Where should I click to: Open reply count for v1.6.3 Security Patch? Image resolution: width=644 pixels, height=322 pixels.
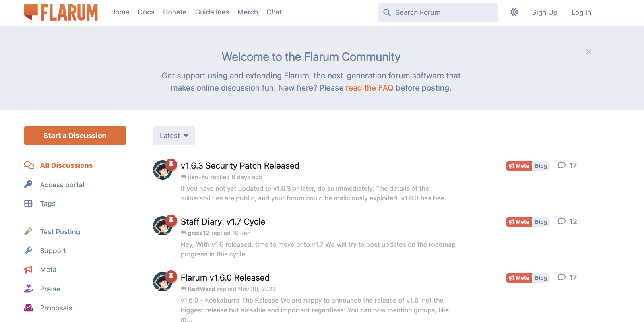(567, 165)
